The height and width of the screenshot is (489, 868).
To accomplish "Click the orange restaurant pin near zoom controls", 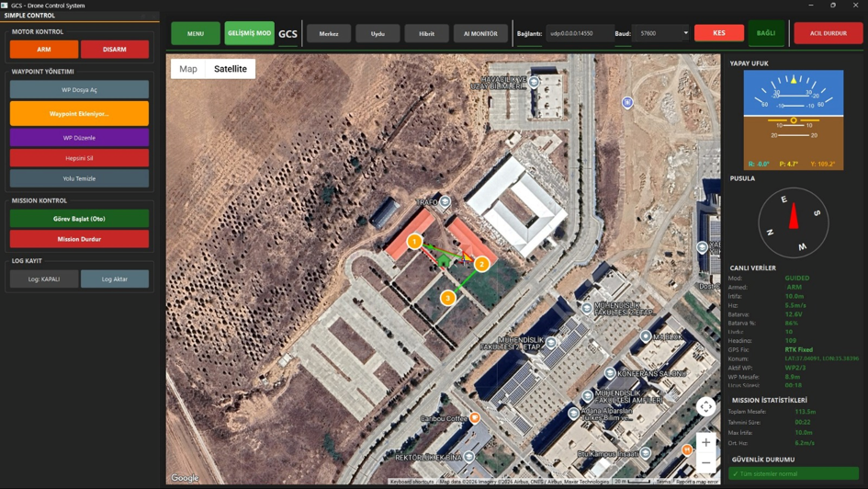I will 687,449.
